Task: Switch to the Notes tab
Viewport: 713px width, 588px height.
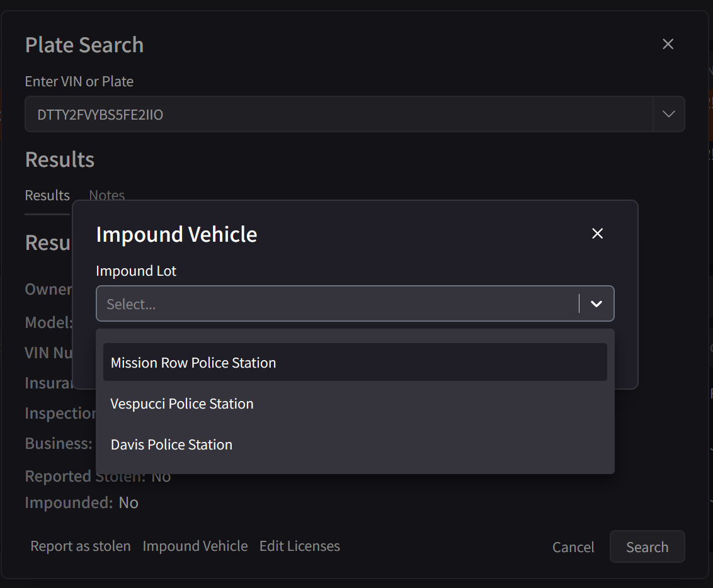Action: (x=106, y=195)
